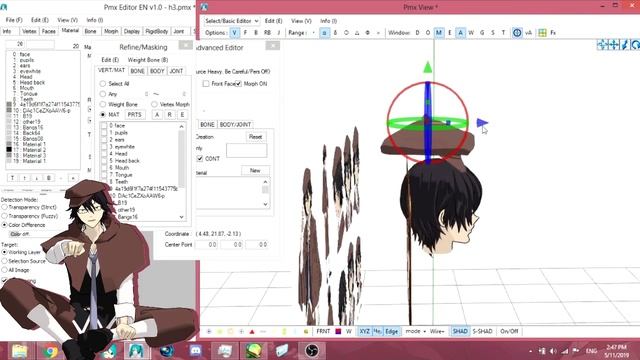This screenshot has width=640, height=360.
Task: Click the FRNT view button
Action: click(323, 331)
